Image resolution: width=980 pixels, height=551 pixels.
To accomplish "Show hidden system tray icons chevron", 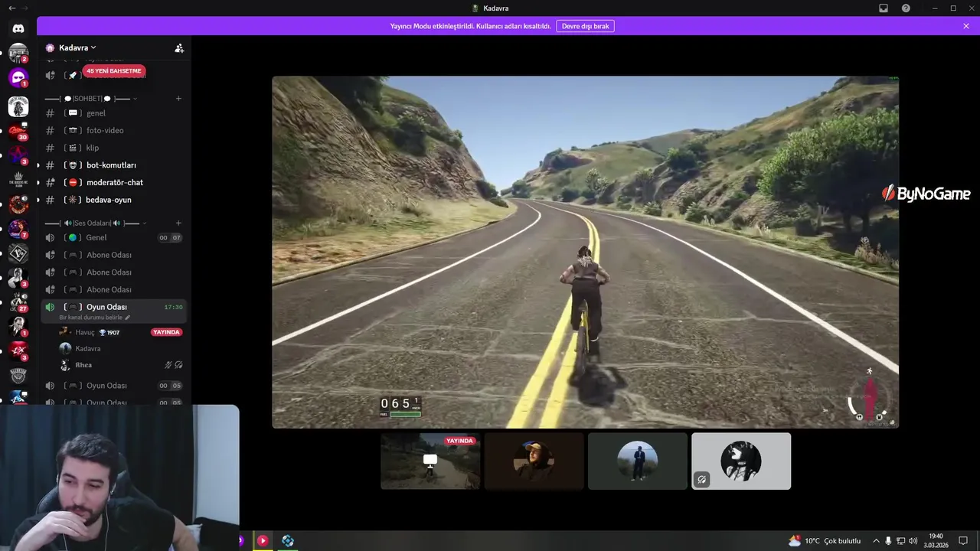I will 876,540.
